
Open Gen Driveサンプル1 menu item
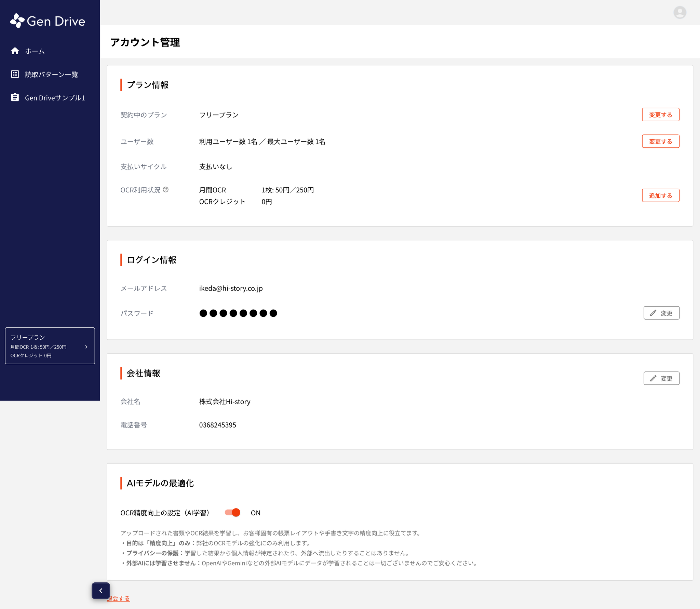pos(55,98)
